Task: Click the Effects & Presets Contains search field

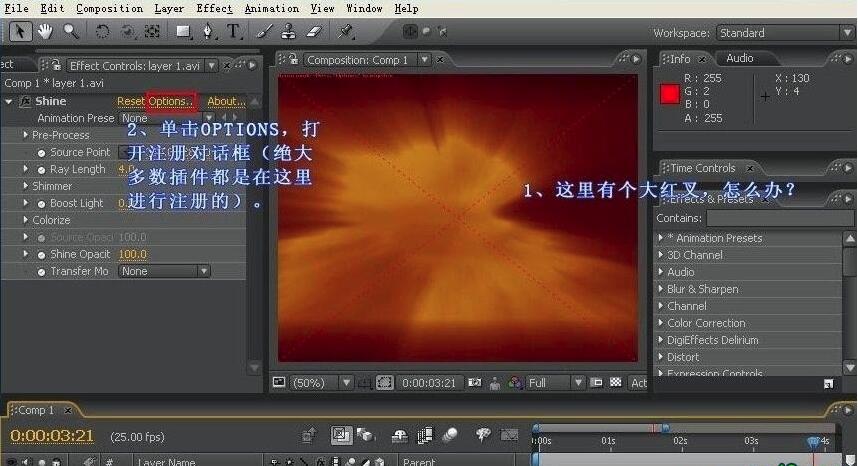Action: (x=780, y=218)
